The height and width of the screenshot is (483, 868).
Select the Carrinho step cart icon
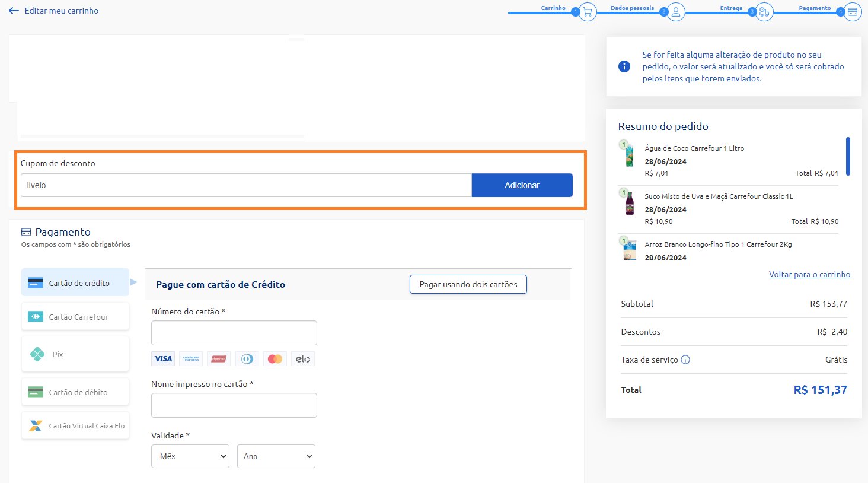588,12
